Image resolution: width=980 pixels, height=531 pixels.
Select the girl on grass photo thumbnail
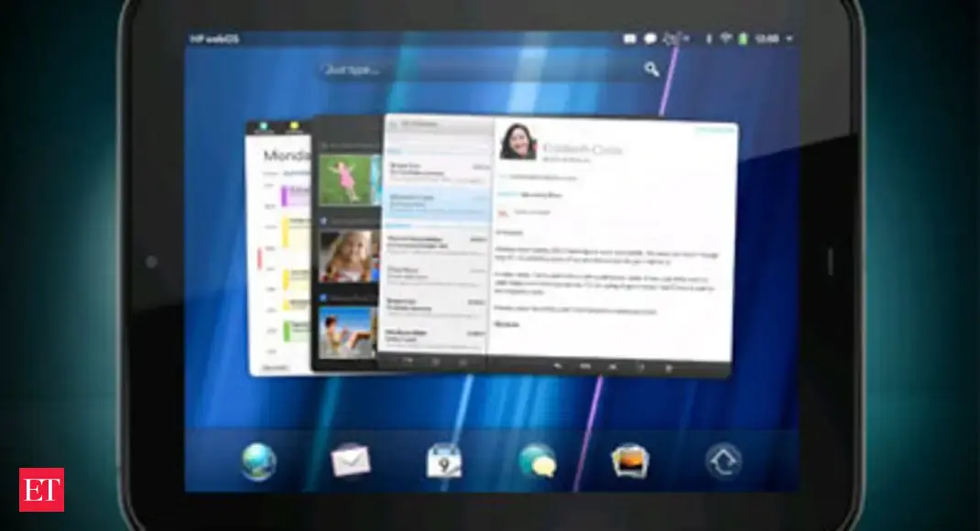click(348, 180)
